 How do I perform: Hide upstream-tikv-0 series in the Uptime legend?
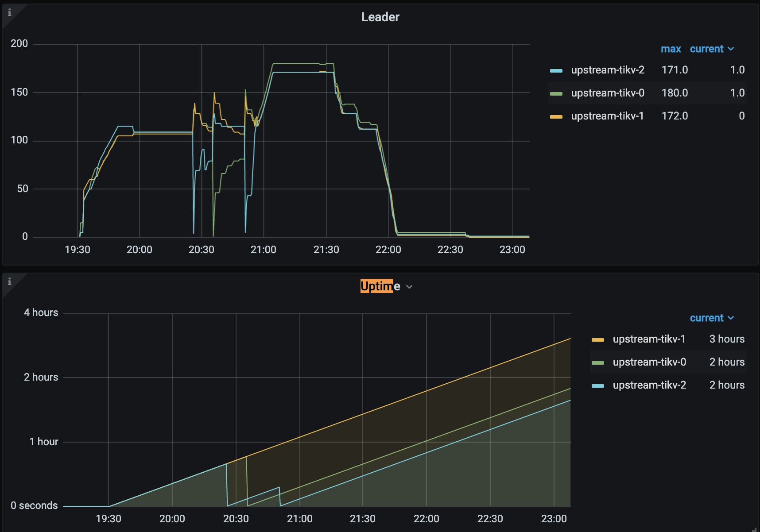point(650,362)
